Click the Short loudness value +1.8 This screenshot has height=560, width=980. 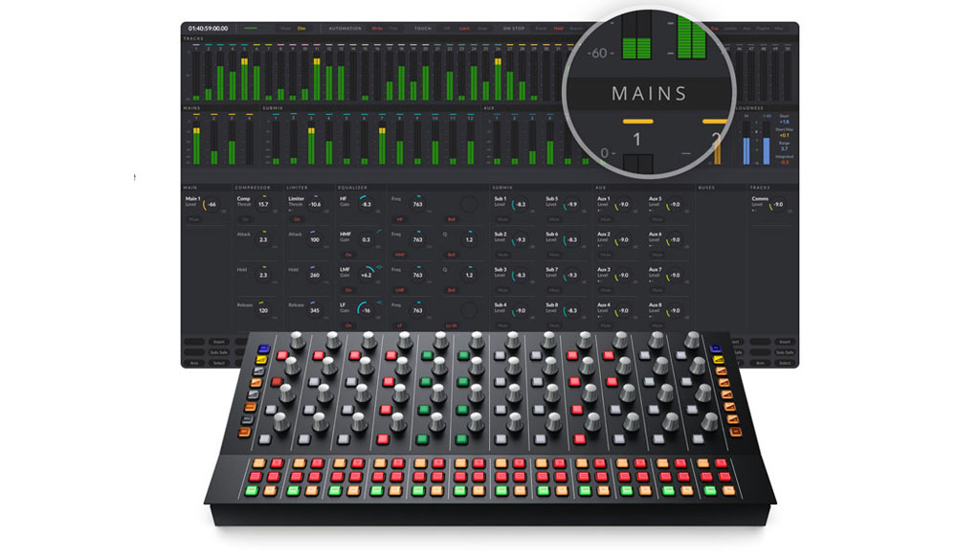tap(785, 122)
